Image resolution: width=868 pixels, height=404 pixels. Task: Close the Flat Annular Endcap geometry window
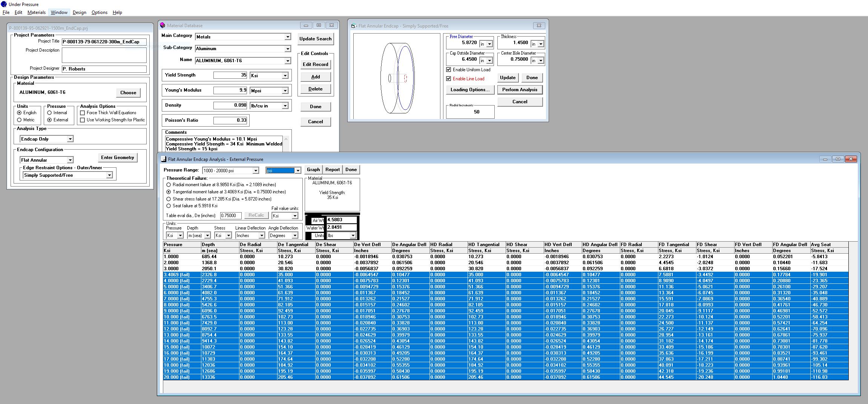539,26
